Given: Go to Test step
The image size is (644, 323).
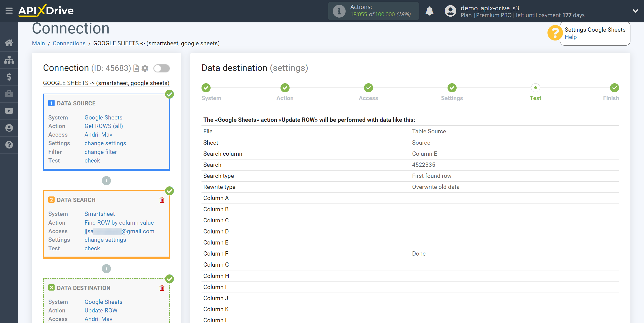Looking at the screenshot, I should (536, 88).
